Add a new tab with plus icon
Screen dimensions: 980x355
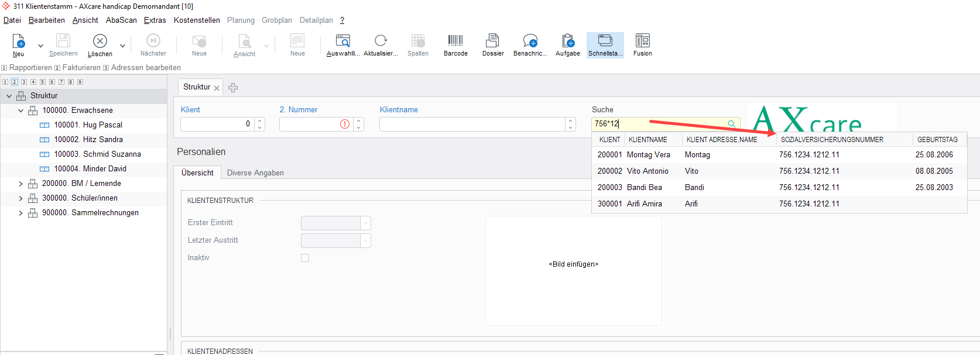(233, 88)
